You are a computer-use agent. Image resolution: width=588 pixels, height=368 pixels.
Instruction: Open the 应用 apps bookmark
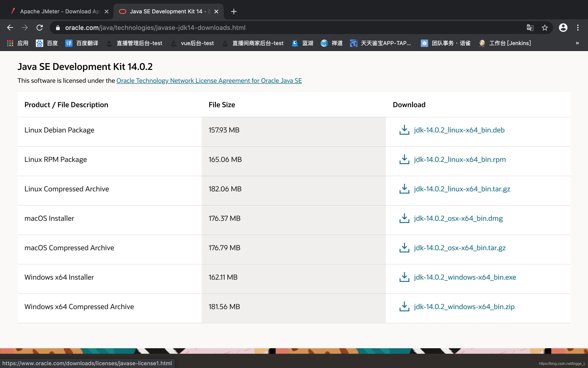click(18, 43)
